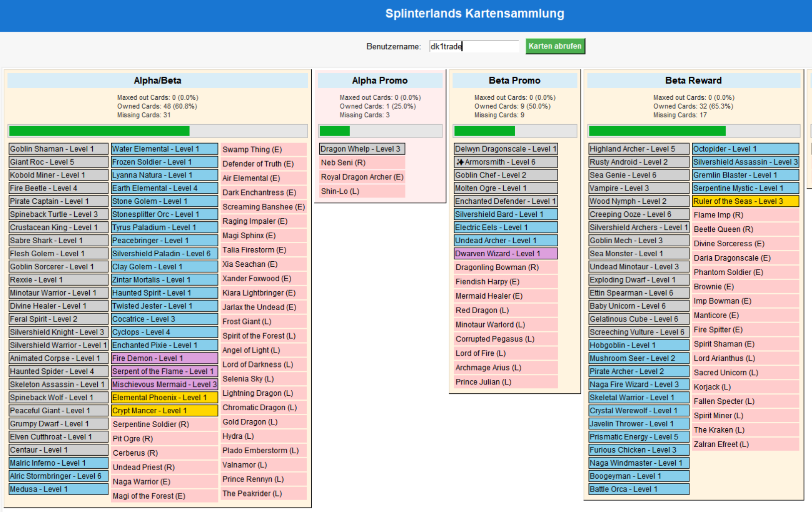
Task: Click Octopider - Level 1 card
Action: tap(746, 149)
